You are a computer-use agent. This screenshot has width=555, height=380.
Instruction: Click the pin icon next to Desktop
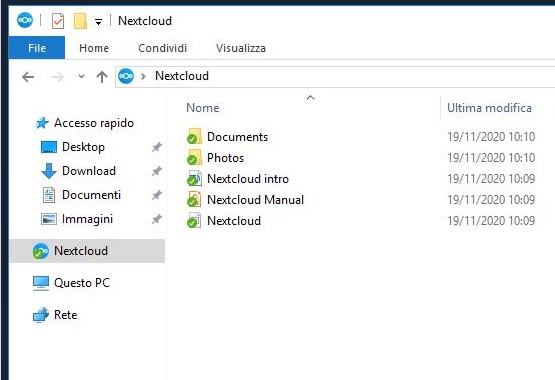pos(157,147)
